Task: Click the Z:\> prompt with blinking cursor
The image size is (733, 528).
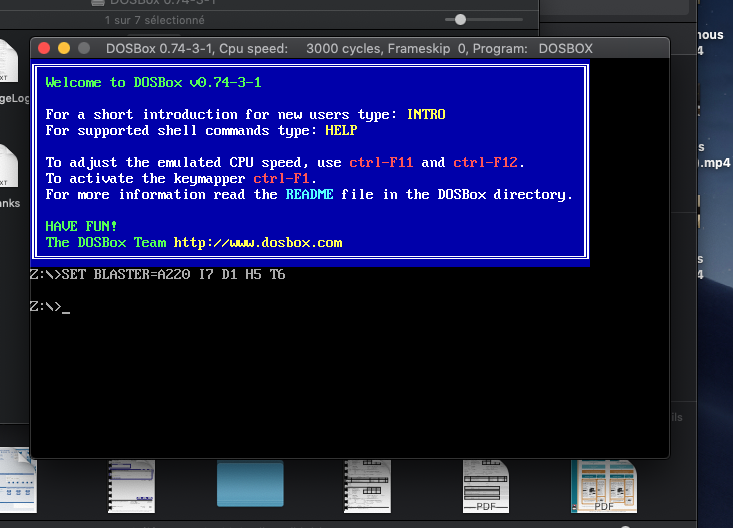Action: coord(50,307)
